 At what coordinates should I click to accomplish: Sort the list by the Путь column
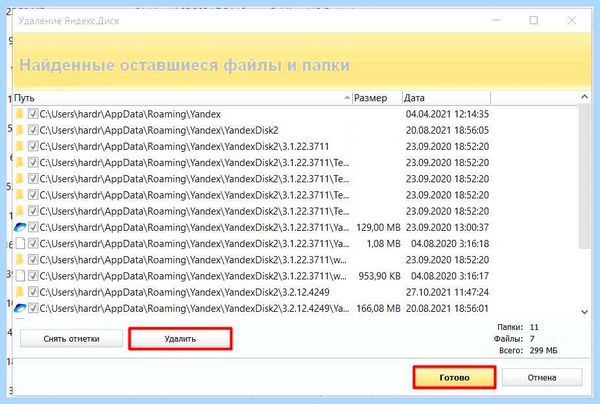(182, 98)
